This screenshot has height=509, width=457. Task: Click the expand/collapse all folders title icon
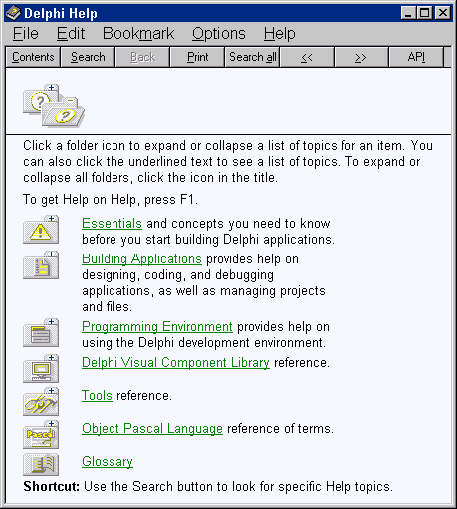pos(54,106)
